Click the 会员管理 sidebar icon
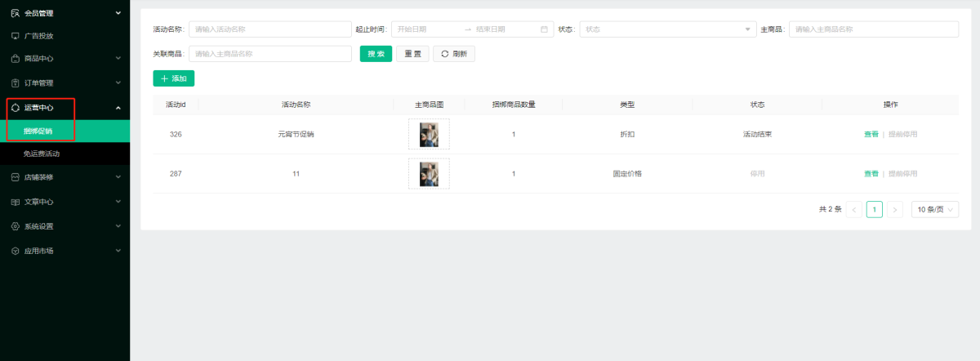This screenshot has width=980, height=361. [x=15, y=13]
